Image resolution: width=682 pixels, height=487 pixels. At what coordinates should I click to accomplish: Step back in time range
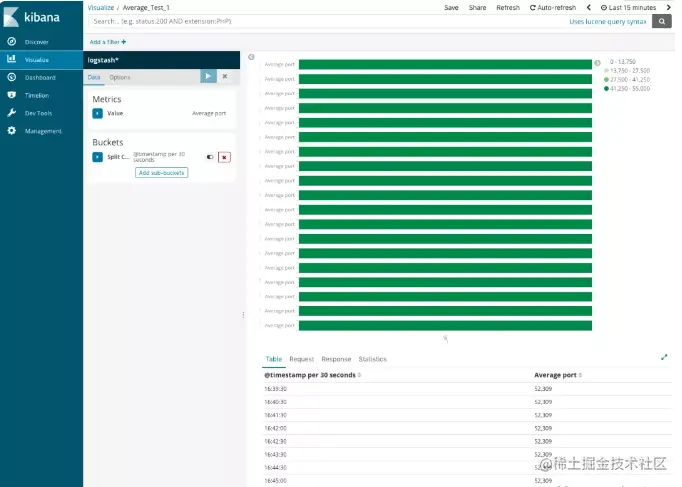pyautogui.click(x=588, y=7)
